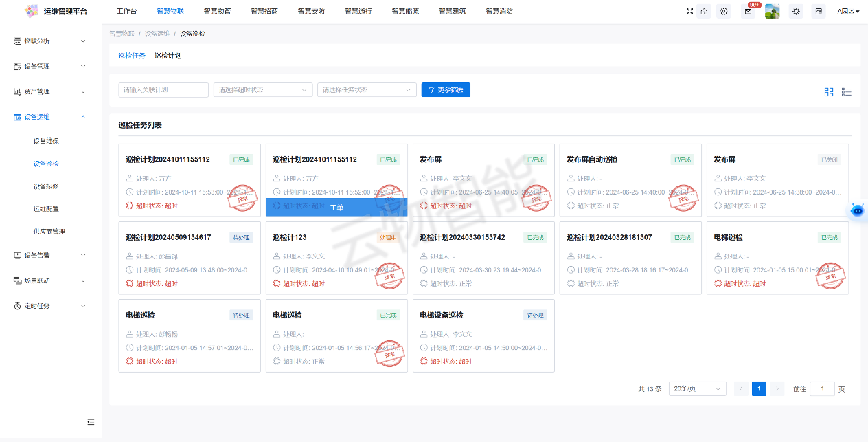Expand 物联分析 menu chevron

click(83, 41)
